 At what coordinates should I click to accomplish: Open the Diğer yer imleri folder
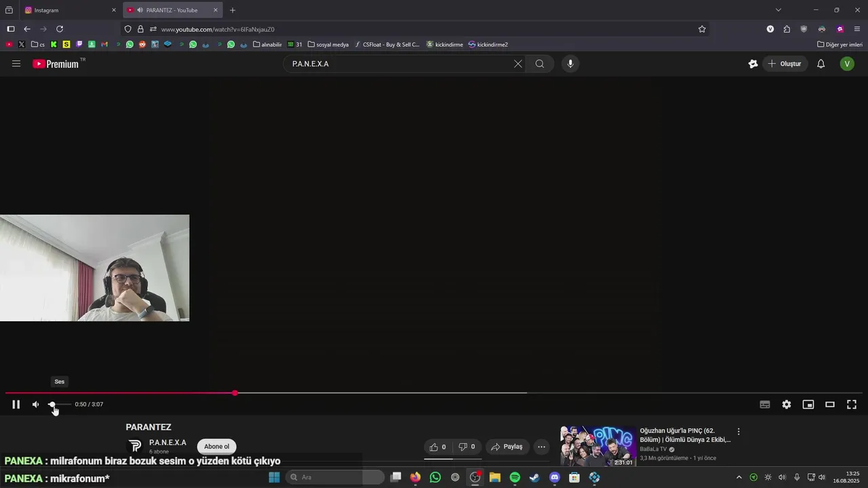(x=840, y=45)
